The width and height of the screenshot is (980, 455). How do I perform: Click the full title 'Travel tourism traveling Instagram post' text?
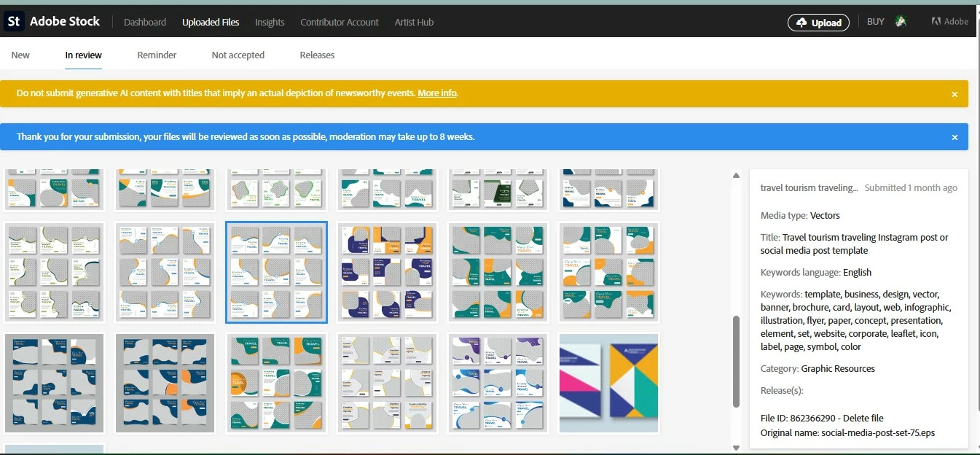click(855, 244)
